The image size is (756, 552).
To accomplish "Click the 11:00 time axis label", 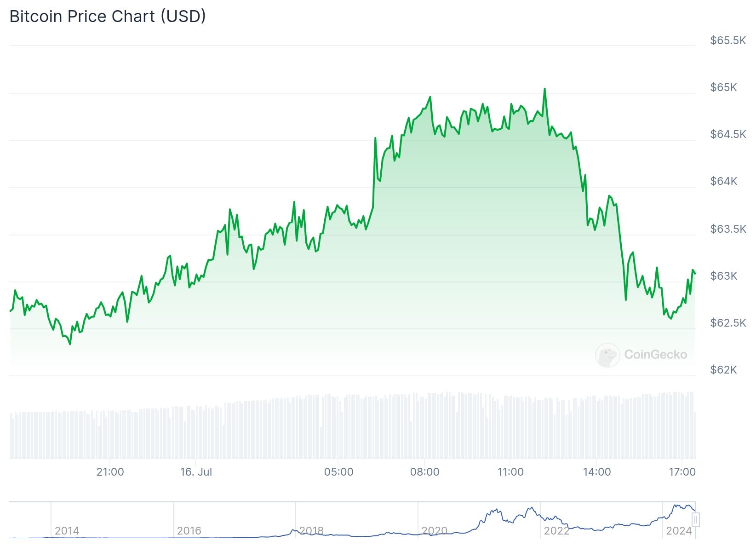I will (510, 472).
